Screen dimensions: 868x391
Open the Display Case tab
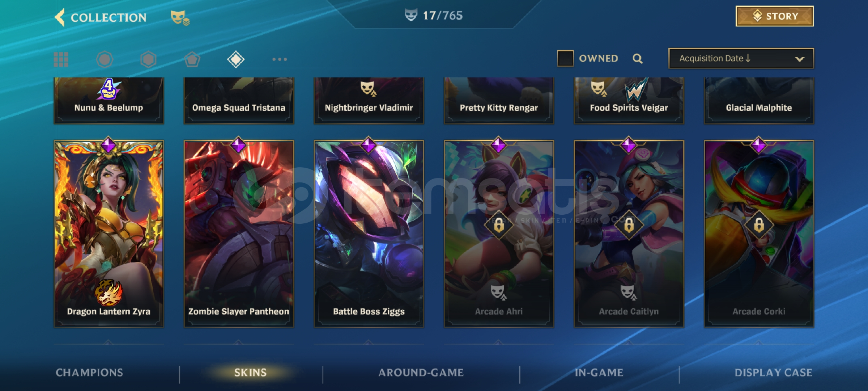point(773,373)
